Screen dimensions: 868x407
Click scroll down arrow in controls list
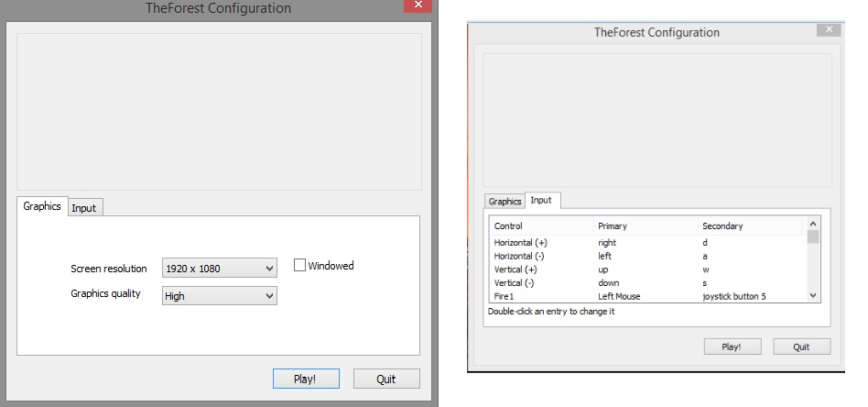tap(813, 295)
